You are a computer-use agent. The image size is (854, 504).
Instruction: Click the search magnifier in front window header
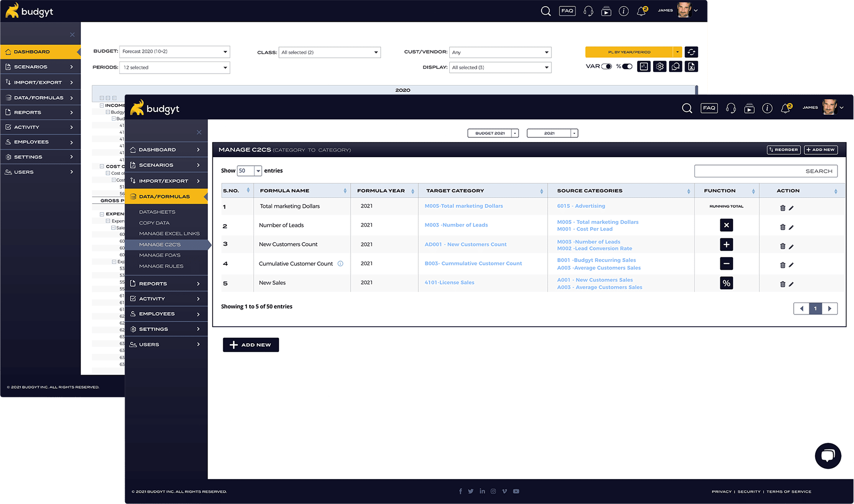687,109
